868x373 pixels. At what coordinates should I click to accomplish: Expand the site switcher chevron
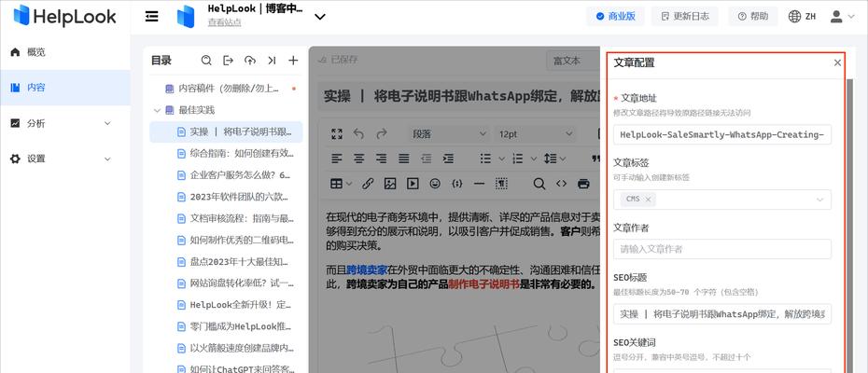pyautogui.click(x=320, y=17)
